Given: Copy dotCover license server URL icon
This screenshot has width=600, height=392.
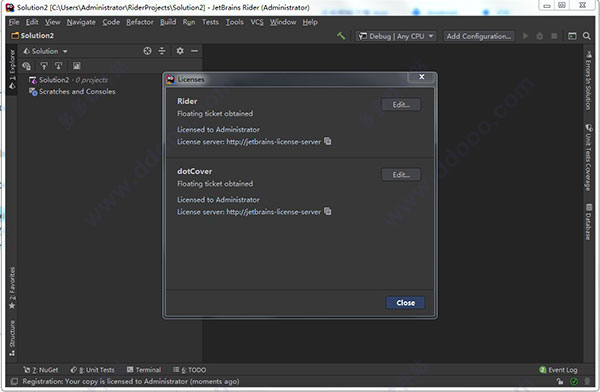Looking at the screenshot, I should 328,211.
